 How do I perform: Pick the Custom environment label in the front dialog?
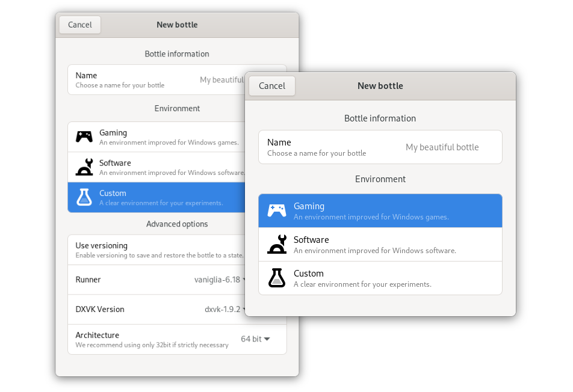[309, 274]
